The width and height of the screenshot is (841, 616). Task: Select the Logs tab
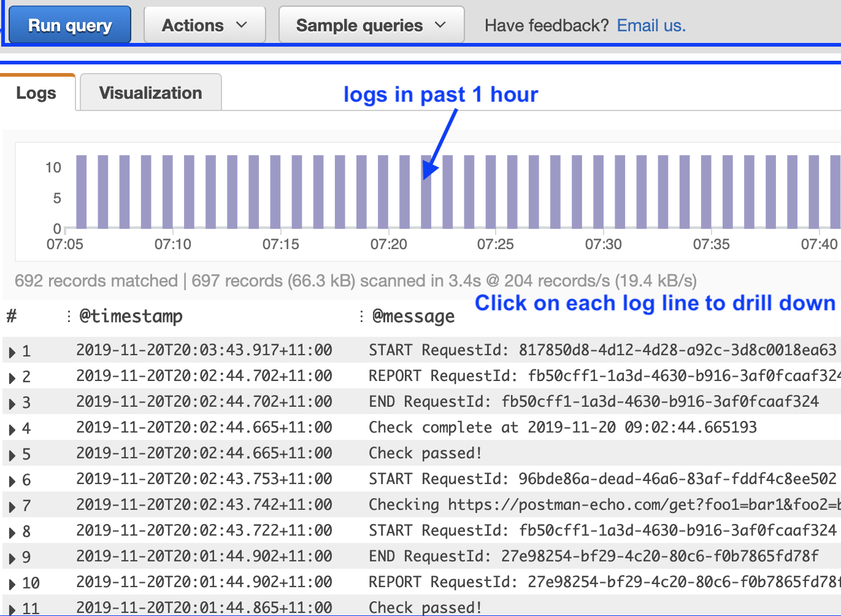coord(37,92)
